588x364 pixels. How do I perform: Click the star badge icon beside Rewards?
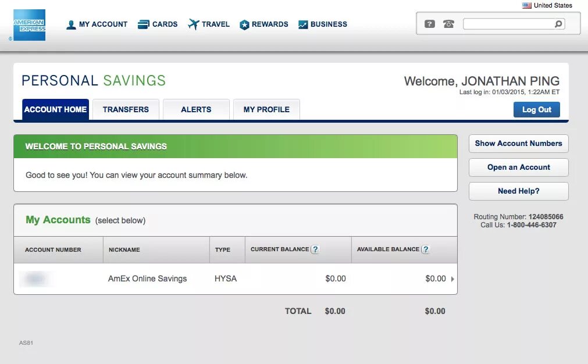[244, 25]
